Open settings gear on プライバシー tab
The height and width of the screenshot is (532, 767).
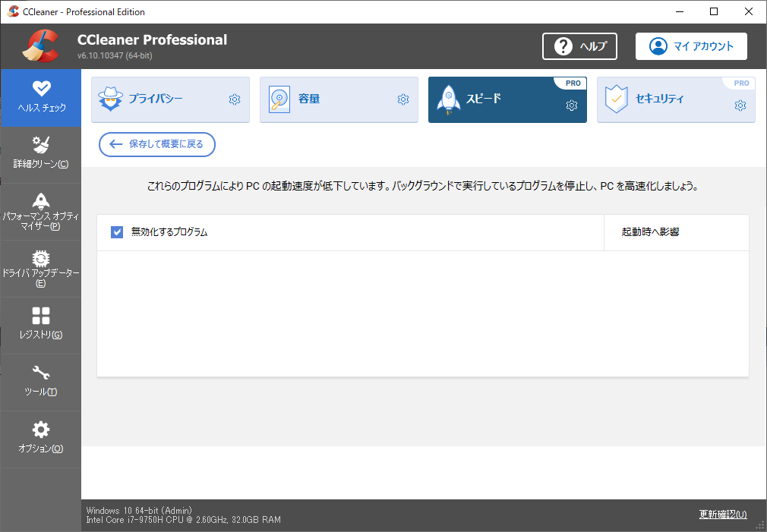235,99
